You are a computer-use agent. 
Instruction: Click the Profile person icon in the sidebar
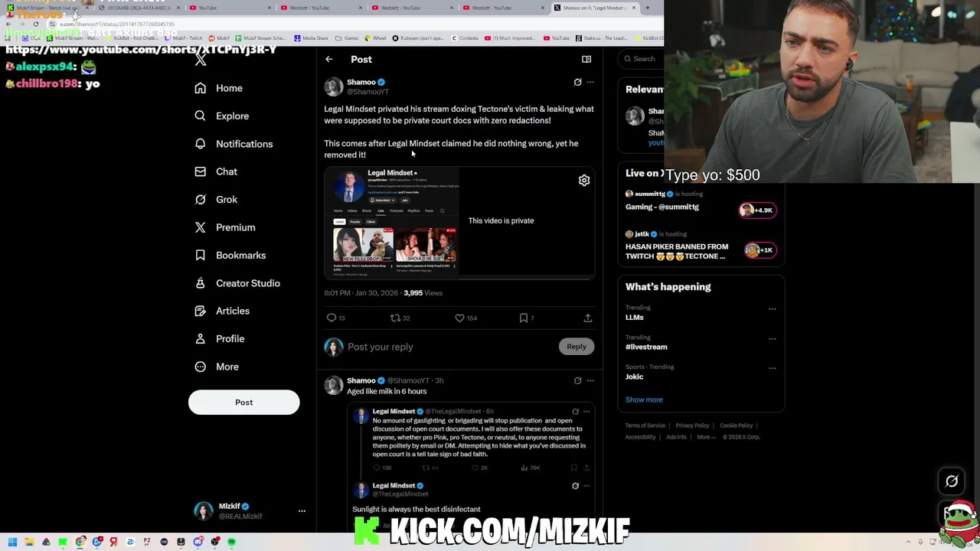[200, 338]
